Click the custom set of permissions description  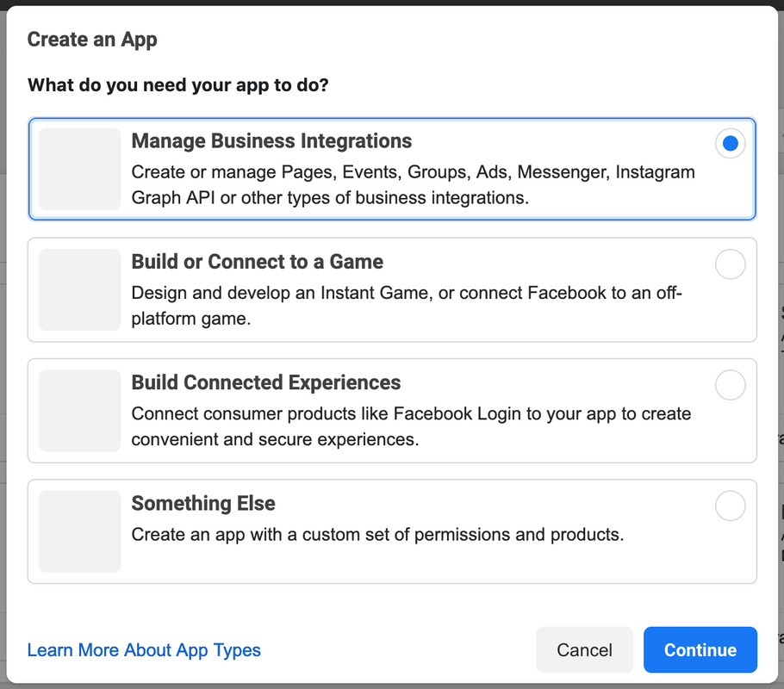click(x=377, y=535)
